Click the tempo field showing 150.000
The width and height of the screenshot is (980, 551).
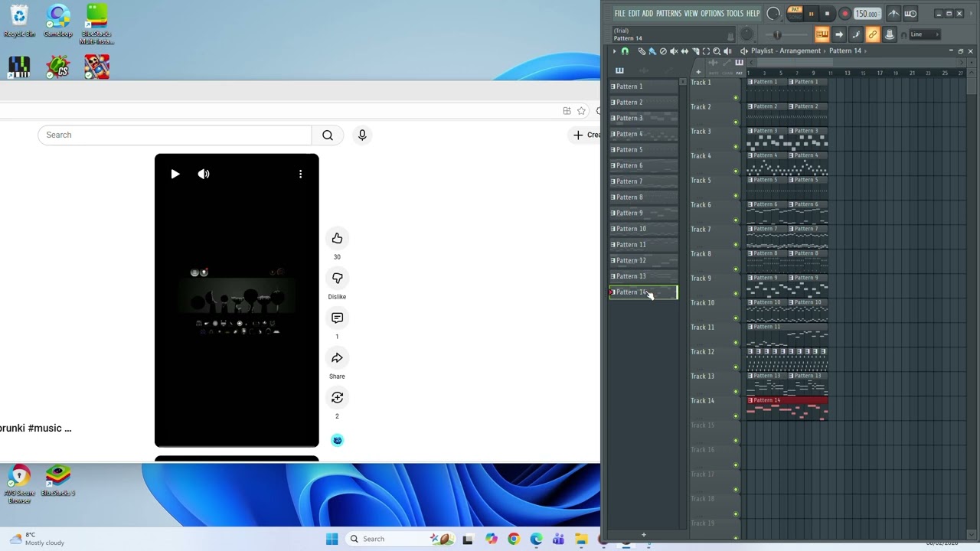coord(866,14)
